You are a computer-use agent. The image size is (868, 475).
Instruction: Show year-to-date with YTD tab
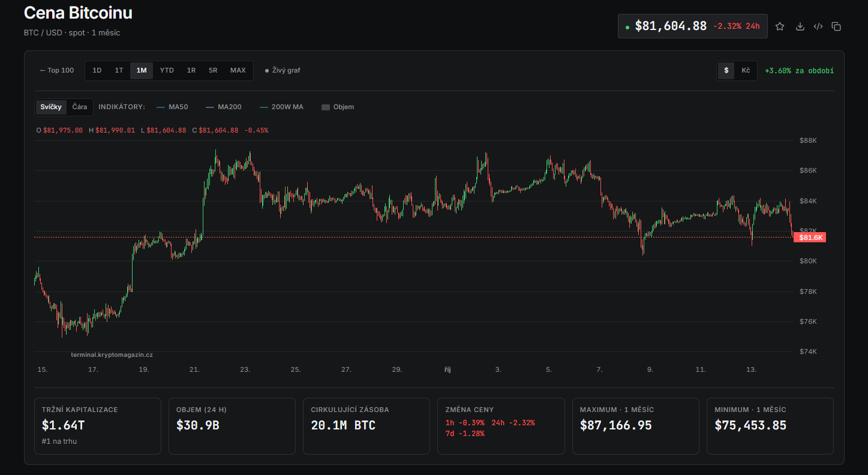(x=167, y=70)
